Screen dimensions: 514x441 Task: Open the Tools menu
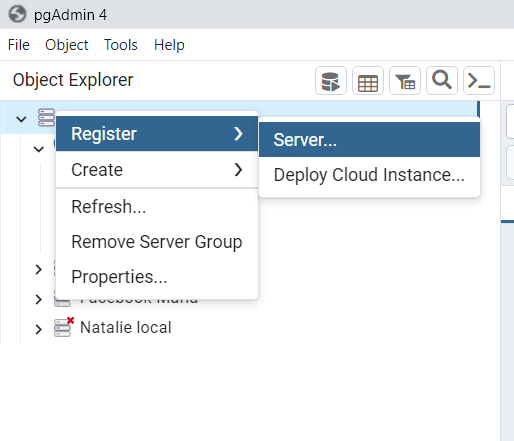tap(121, 45)
